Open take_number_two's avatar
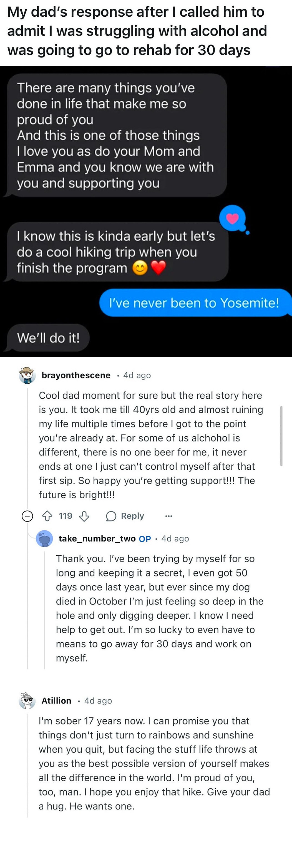This screenshot has height=868, width=292. 44,538
